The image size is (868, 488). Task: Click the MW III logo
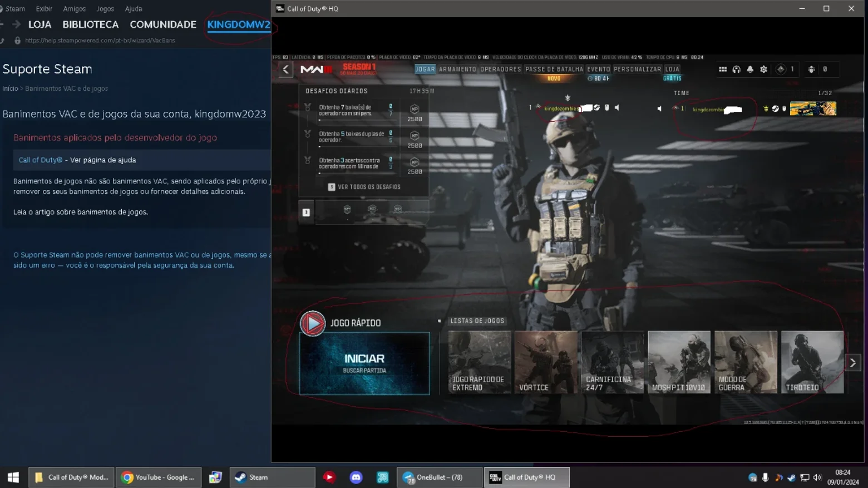(316, 70)
